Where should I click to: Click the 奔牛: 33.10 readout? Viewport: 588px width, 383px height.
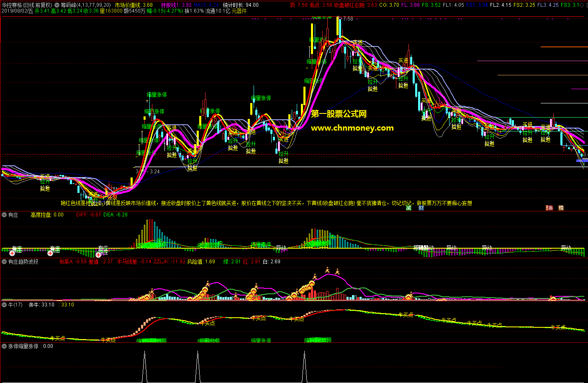pyautogui.click(x=41, y=305)
